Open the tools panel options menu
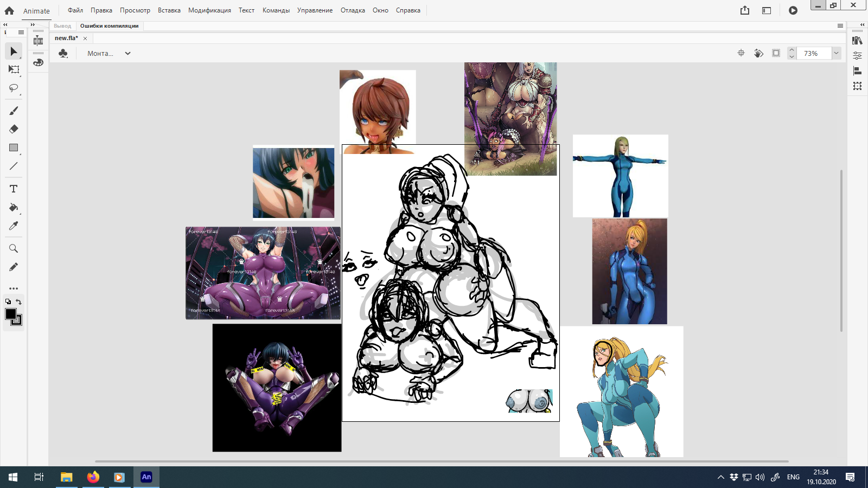868x488 pixels. (21, 33)
